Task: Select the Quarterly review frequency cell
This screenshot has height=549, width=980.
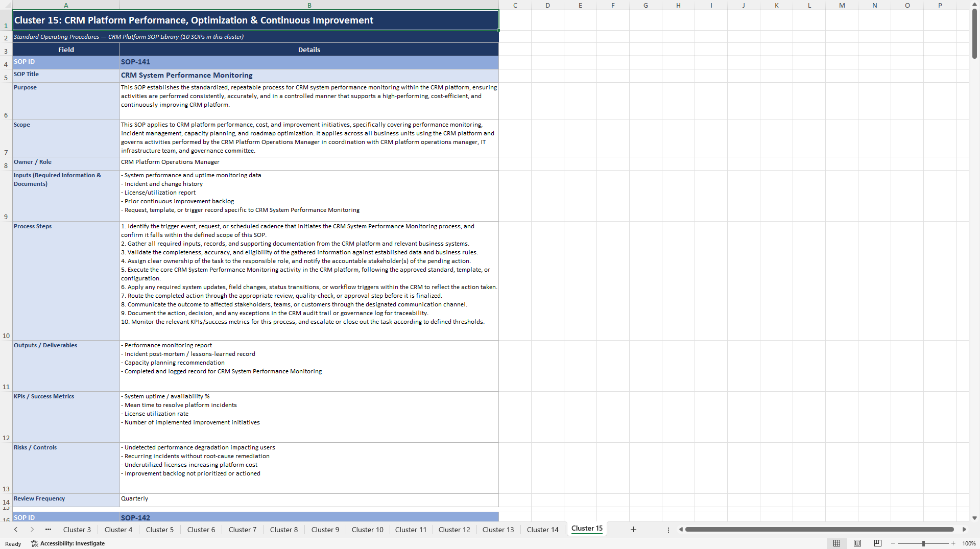Action: click(309, 500)
